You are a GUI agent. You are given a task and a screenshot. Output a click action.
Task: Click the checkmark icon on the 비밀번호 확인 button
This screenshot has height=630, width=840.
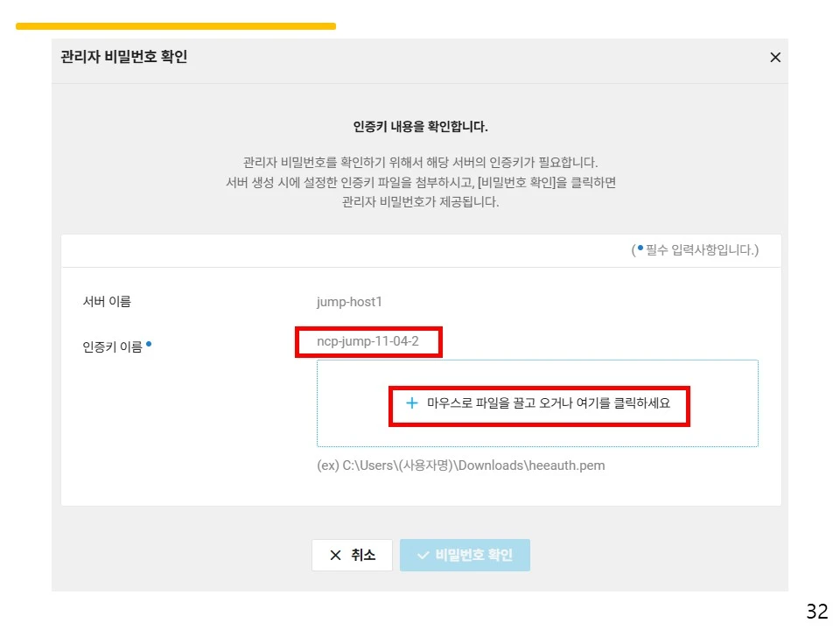pyautogui.click(x=423, y=555)
